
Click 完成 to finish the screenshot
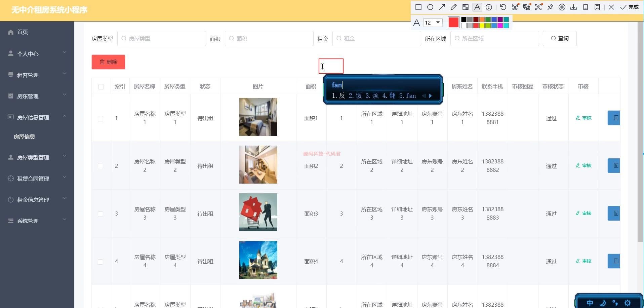click(630, 7)
